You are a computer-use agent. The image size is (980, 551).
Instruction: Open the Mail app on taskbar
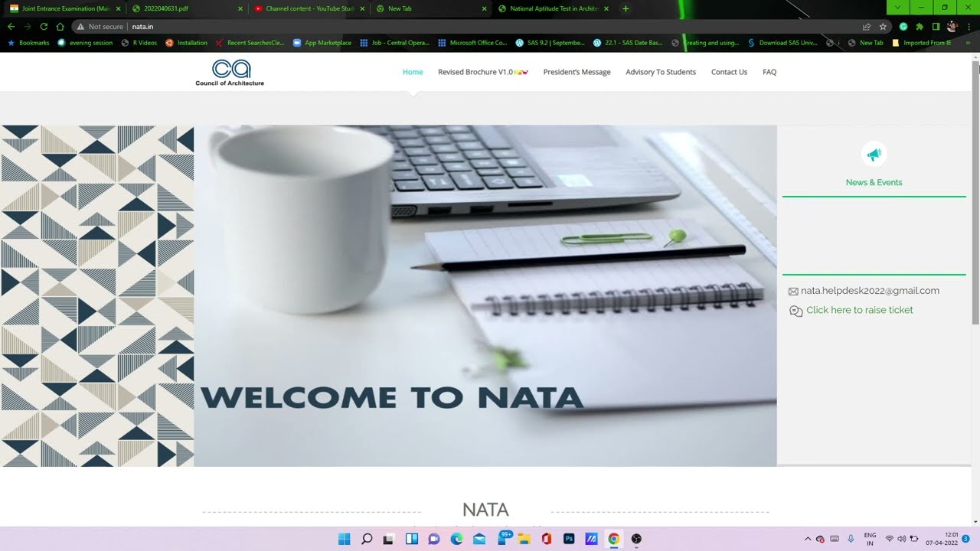tap(479, 539)
